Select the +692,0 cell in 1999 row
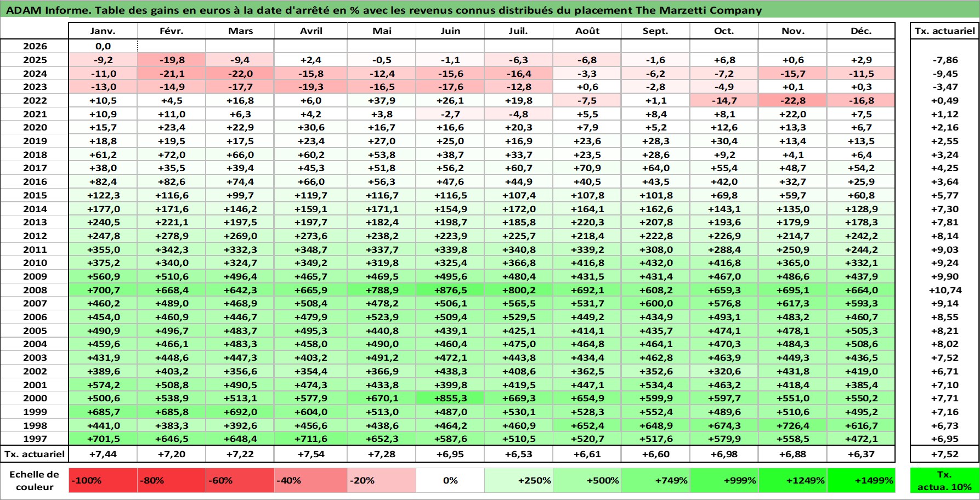This screenshot has width=980, height=500. pyautogui.click(x=240, y=412)
